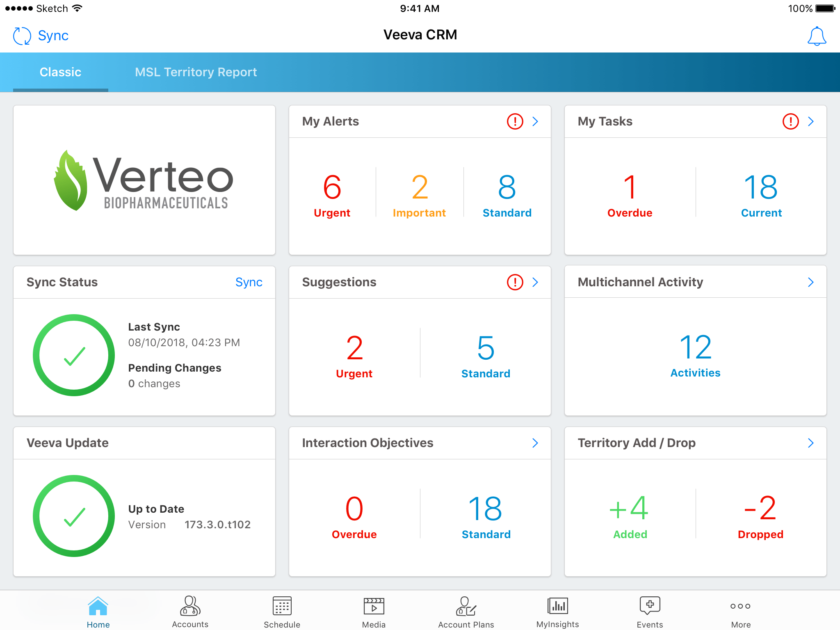Screen dimensions: 840x630
Task: Expand Territory Add / Drop chevron
Action: [811, 443]
